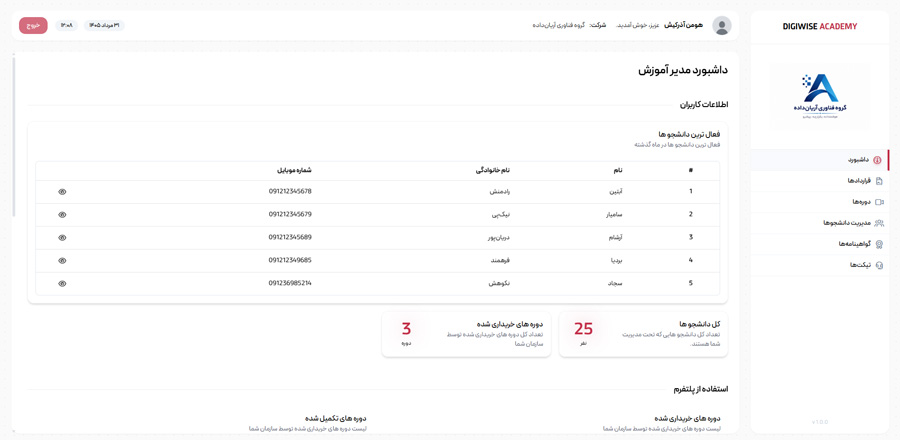Click the first name بردیا in row 4
900x440 pixels.
(616, 260)
